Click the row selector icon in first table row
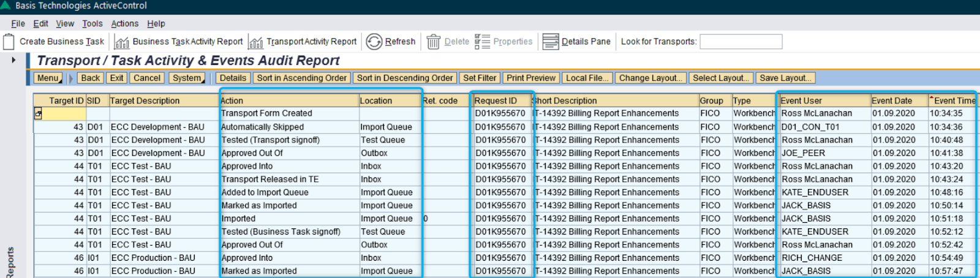 38,114
